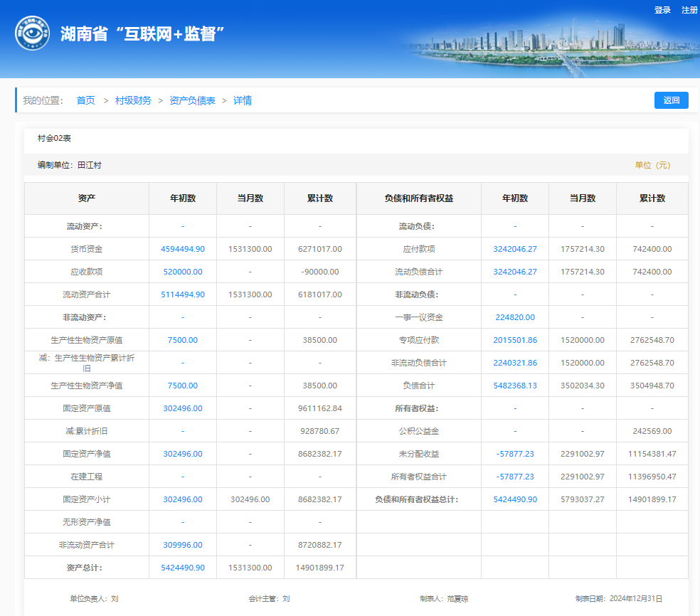Viewport: 700px width, 616px height.
Task: Select 负债合计 monthly value 3502034.30
Action: coord(583,386)
